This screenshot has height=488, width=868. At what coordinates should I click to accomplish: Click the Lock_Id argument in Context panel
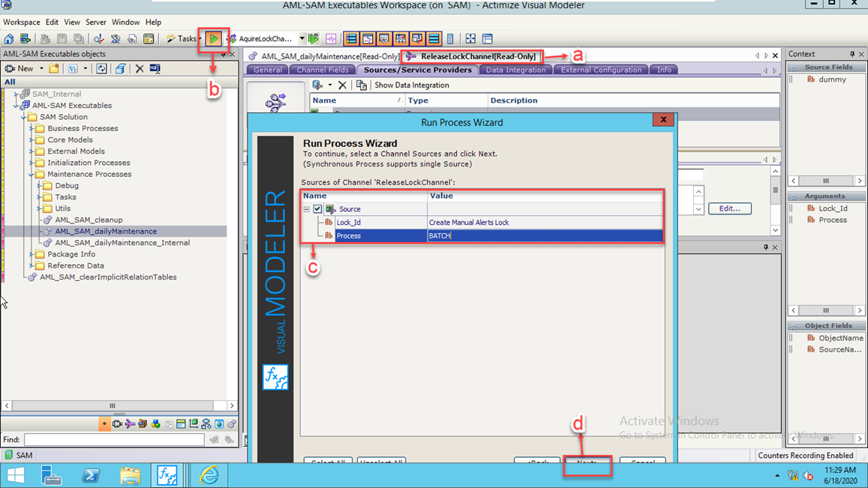(x=833, y=208)
